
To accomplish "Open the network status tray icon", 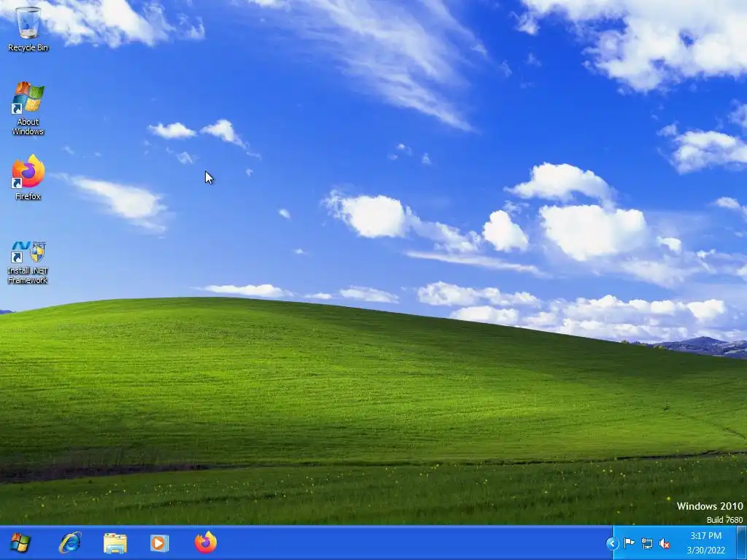I will tap(647, 543).
